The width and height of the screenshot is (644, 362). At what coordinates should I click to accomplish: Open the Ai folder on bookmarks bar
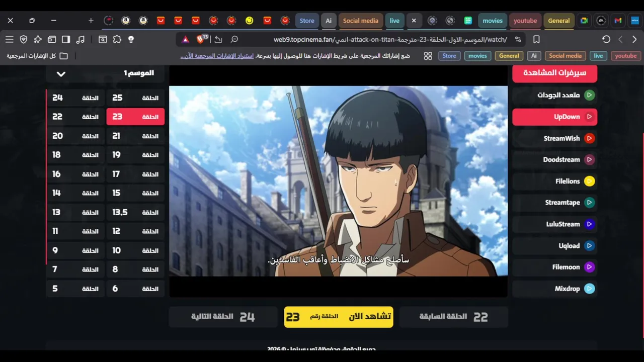pos(534,56)
